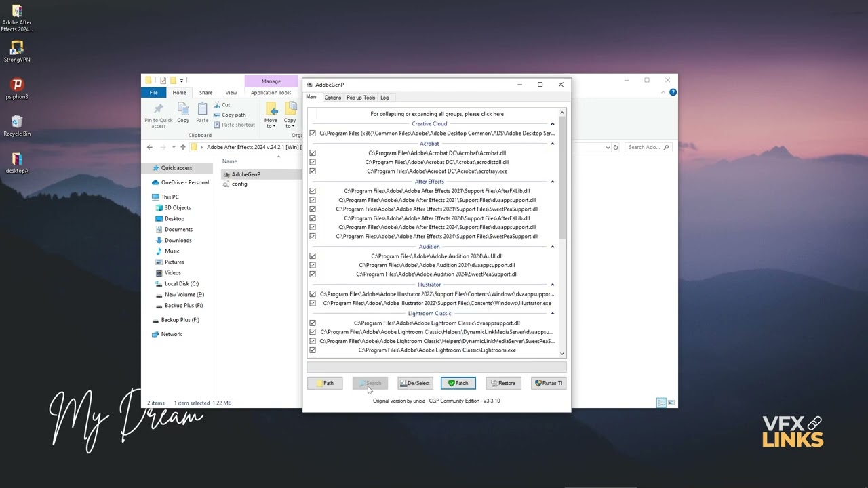868x488 pixels.
Task: Open the Main tab in AdobeGenP
Action: click(x=311, y=97)
